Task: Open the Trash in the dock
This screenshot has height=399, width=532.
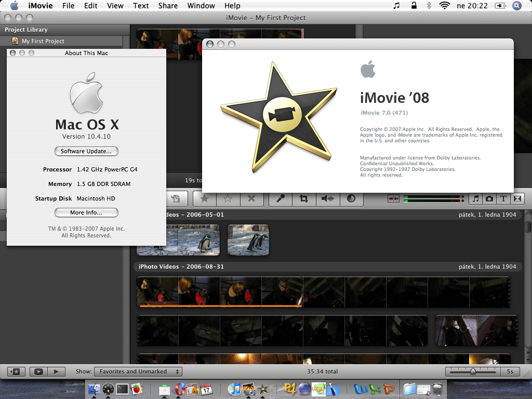Action: coord(438,389)
